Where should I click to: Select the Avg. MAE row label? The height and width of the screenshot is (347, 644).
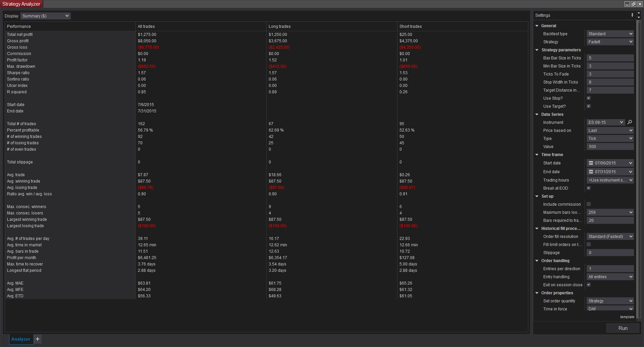coord(15,283)
